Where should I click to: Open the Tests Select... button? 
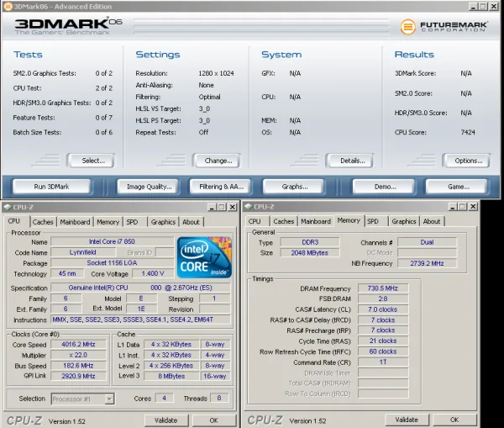pos(91,161)
